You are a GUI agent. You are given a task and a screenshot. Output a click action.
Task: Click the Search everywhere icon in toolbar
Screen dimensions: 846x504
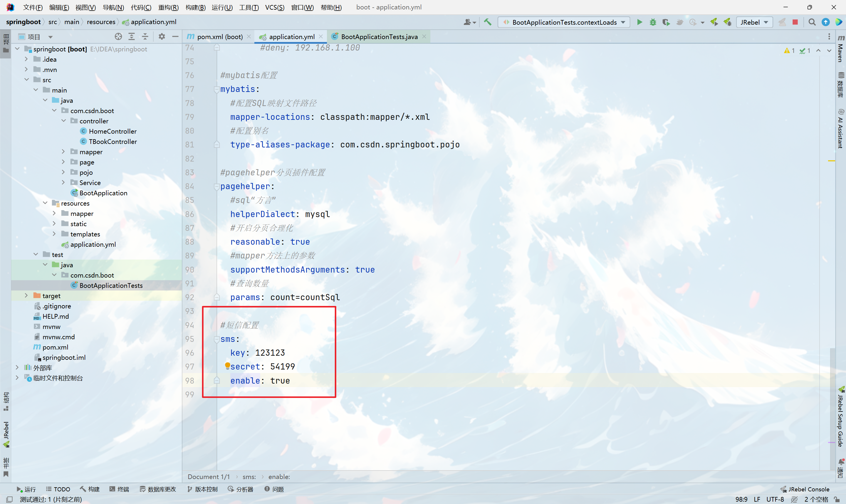[x=812, y=22]
